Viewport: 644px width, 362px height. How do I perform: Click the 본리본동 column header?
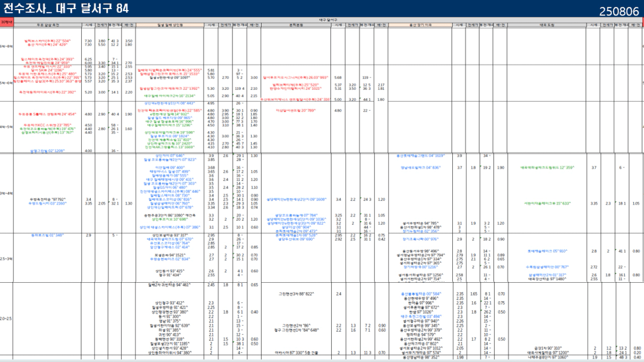pos(296,25)
